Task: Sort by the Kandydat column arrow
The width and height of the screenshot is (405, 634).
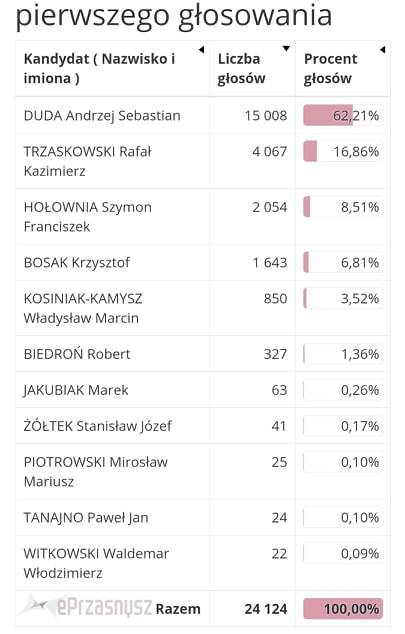Action: (x=201, y=50)
